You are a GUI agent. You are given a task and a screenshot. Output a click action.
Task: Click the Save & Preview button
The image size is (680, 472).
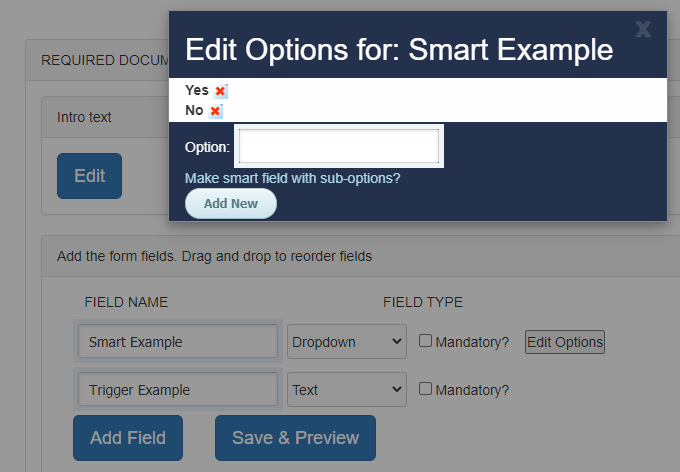tap(295, 438)
